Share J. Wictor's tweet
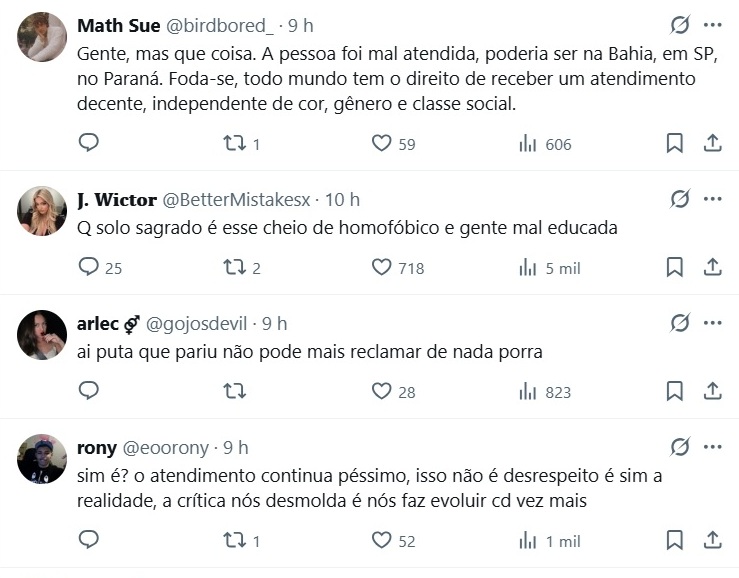739x578 pixels. 713,267
